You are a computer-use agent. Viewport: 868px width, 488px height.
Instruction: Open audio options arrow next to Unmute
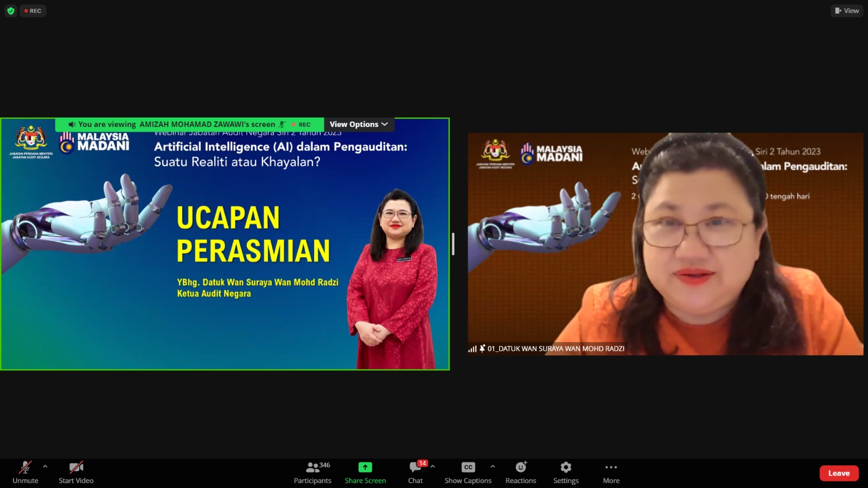[x=45, y=466]
